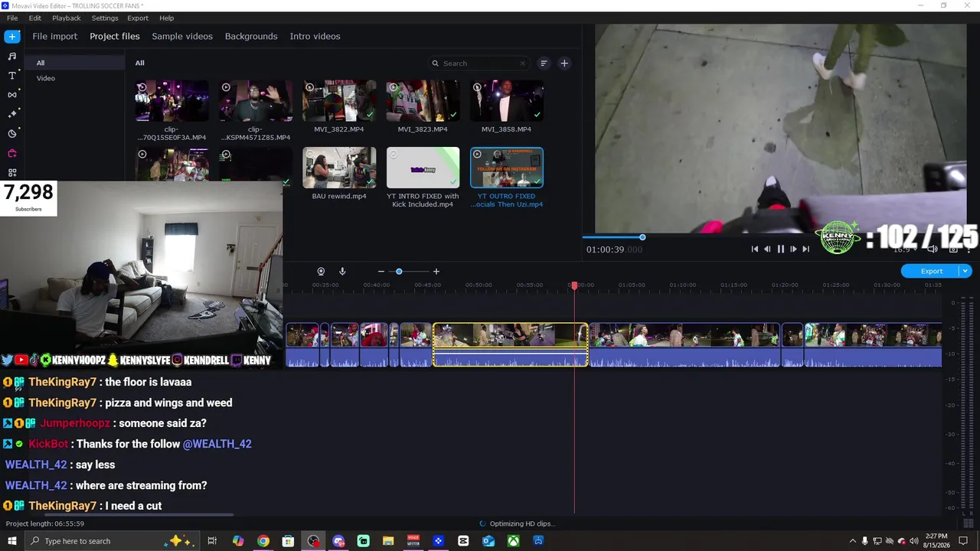The image size is (980, 551).
Task: Step forward one frame
Action: pos(793,249)
